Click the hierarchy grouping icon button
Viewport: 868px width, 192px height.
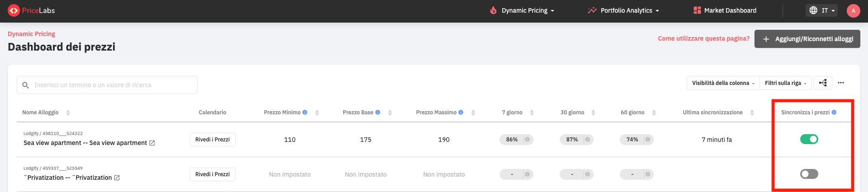[x=823, y=83]
